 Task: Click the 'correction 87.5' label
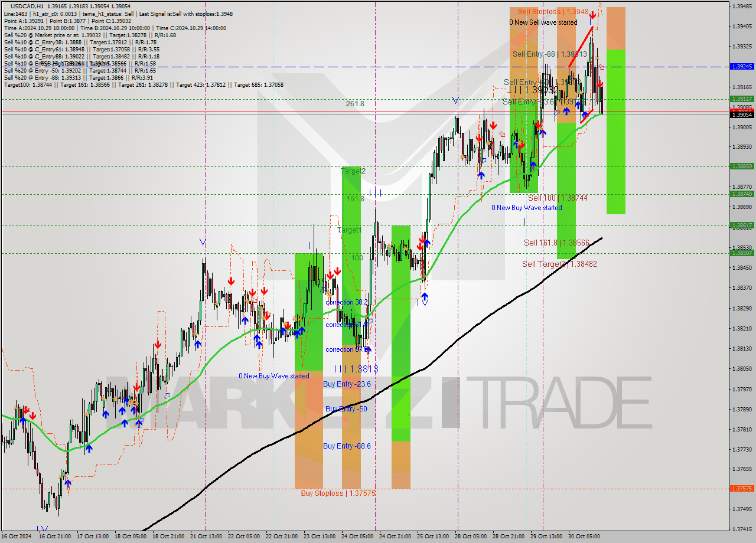click(x=347, y=349)
